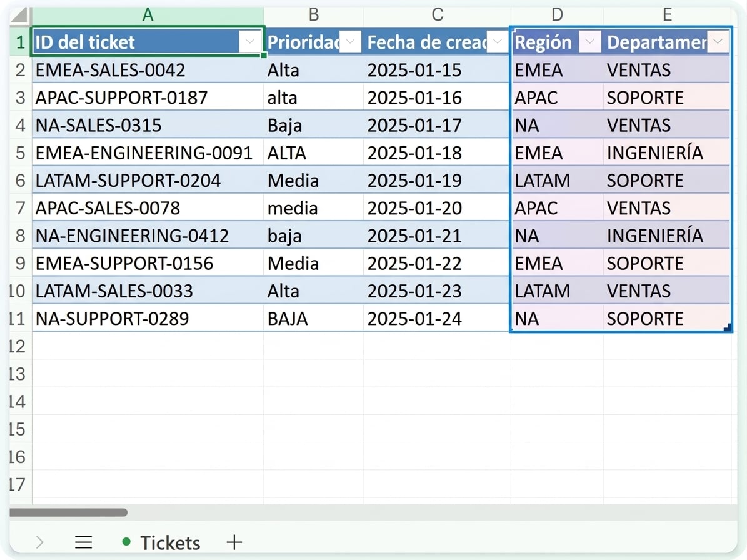Select row 5 header
This screenshot has width=747, height=560.
tap(21, 153)
